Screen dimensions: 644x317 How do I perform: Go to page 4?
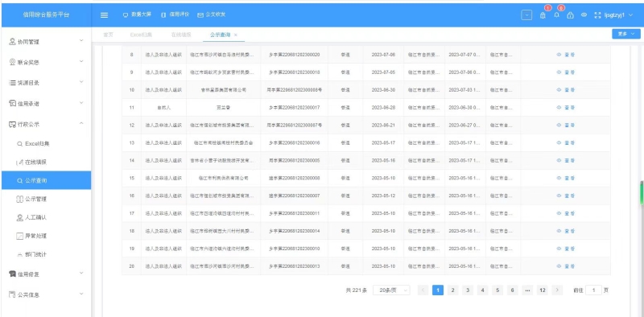pos(482,290)
